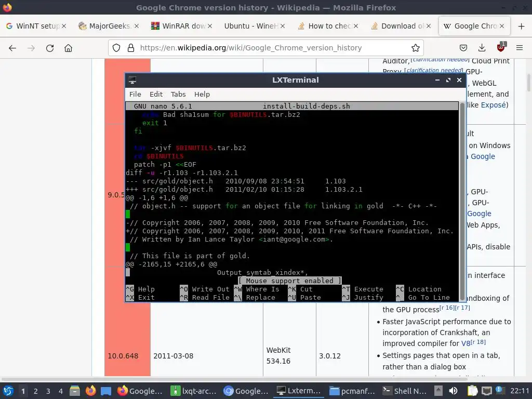This screenshot has height=399, width=532.
Task: Open the LXQt start menu icon
Action: click(8, 391)
